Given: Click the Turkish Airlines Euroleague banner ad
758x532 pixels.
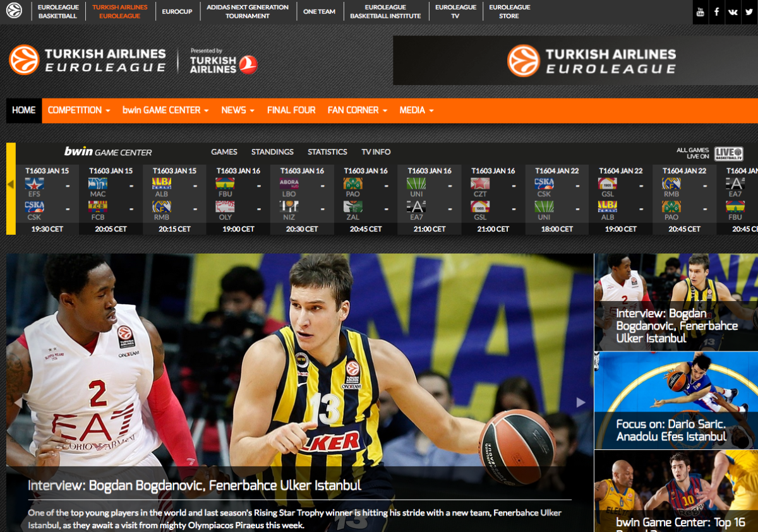Looking at the screenshot, I should click(x=575, y=61).
